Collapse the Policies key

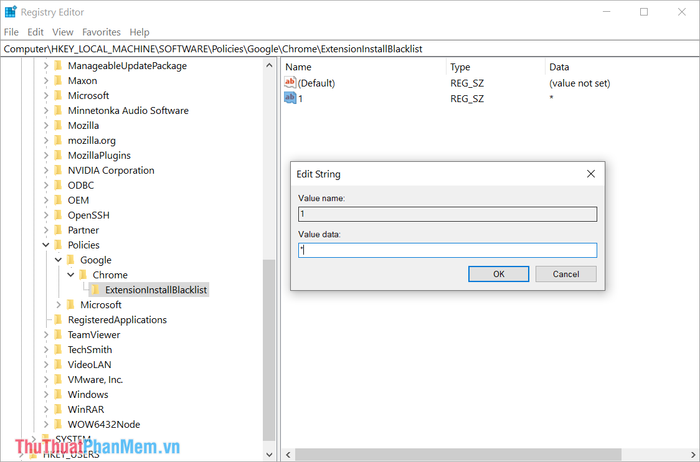(46, 245)
